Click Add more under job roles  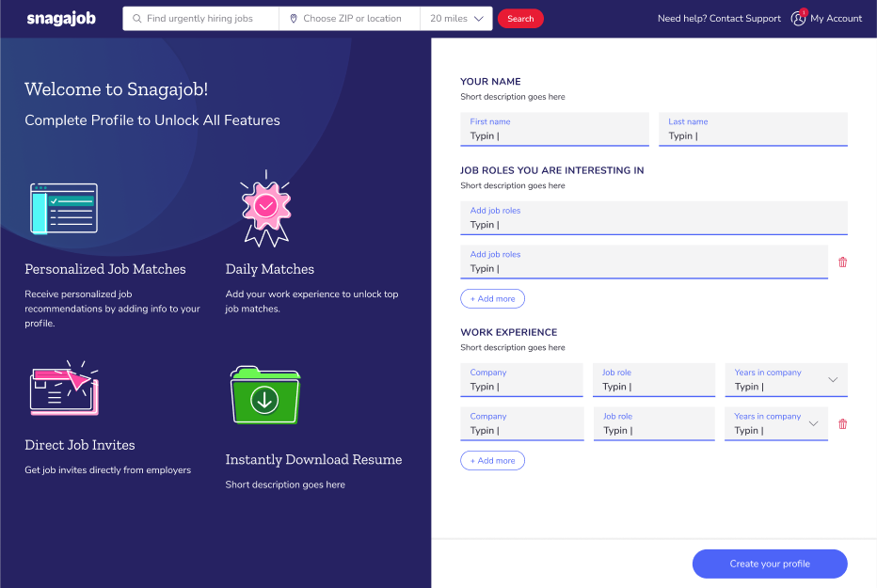click(492, 298)
